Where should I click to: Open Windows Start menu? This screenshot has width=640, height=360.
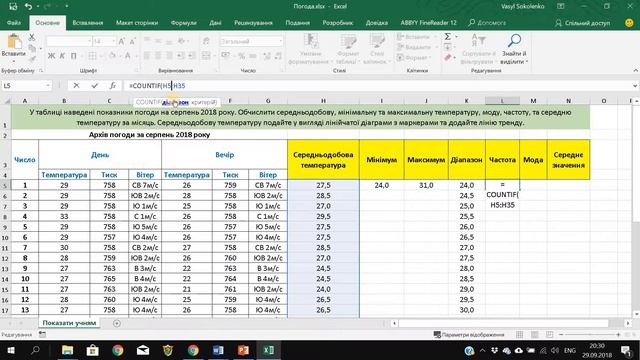tap(11, 350)
